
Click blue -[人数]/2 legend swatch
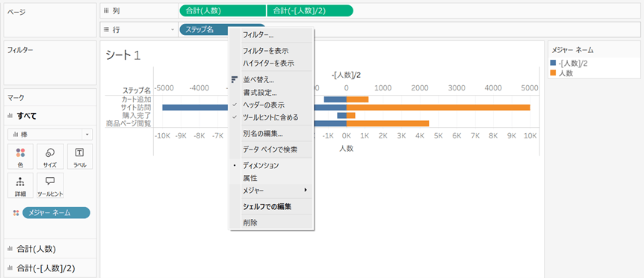pos(553,64)
